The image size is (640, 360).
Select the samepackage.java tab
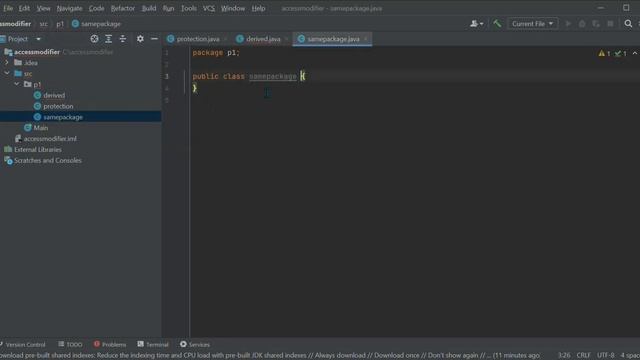coord(333,39)
